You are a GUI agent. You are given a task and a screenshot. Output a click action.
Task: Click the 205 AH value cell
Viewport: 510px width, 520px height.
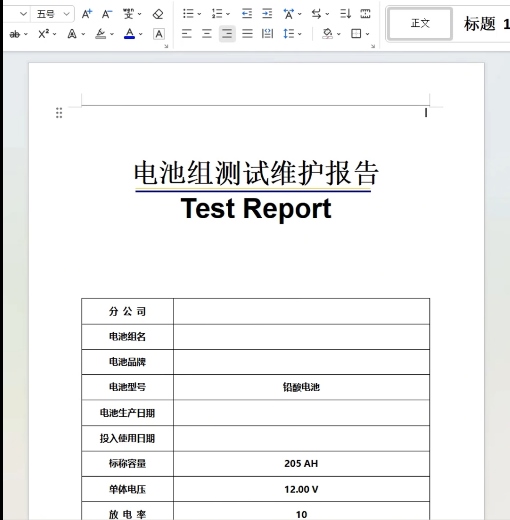point(301,464)
